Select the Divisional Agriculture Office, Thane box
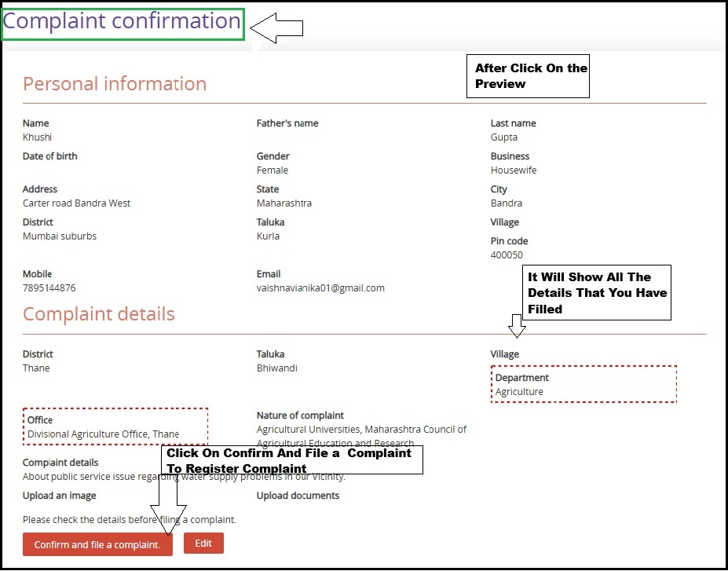Image resolution: width=728 pixels, height=571 pixels. (x=115, y=426)
